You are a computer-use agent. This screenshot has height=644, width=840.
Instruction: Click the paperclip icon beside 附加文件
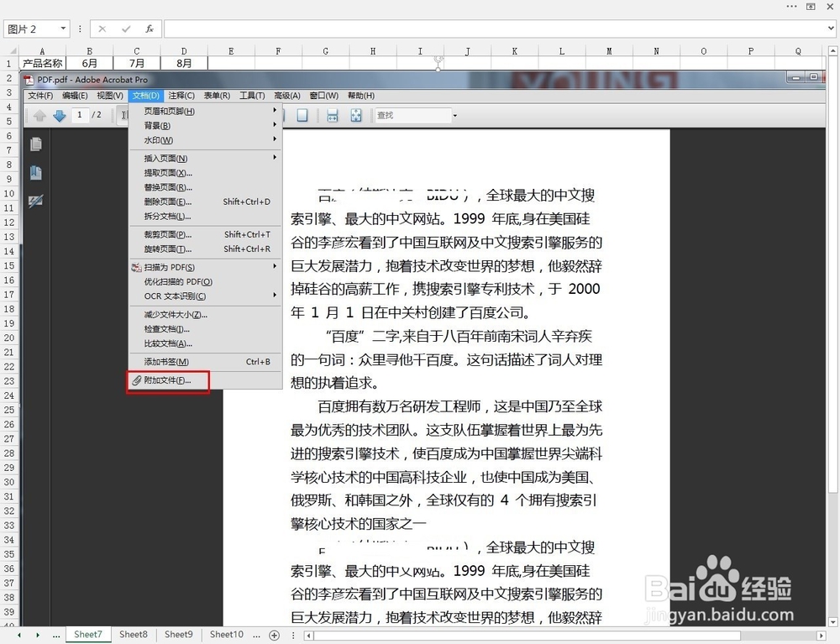click(137, 380)
